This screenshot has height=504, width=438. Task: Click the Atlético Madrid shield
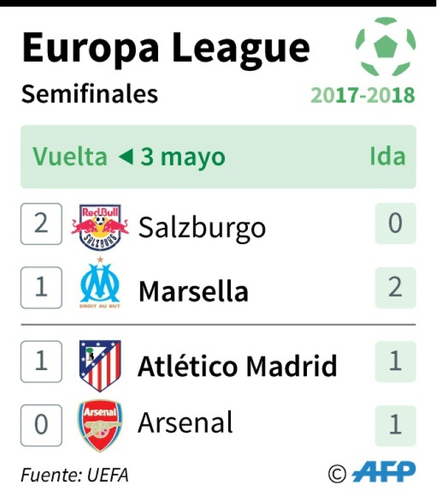point(100,366)
